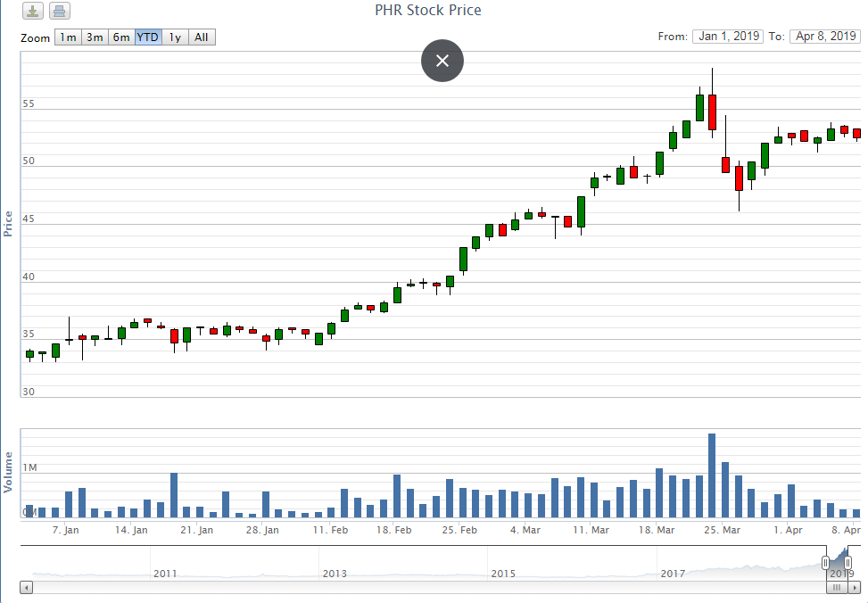This screenshot has height=603, width=868.
Task: Click the 1M volume axis label
Action: point(30,467)
